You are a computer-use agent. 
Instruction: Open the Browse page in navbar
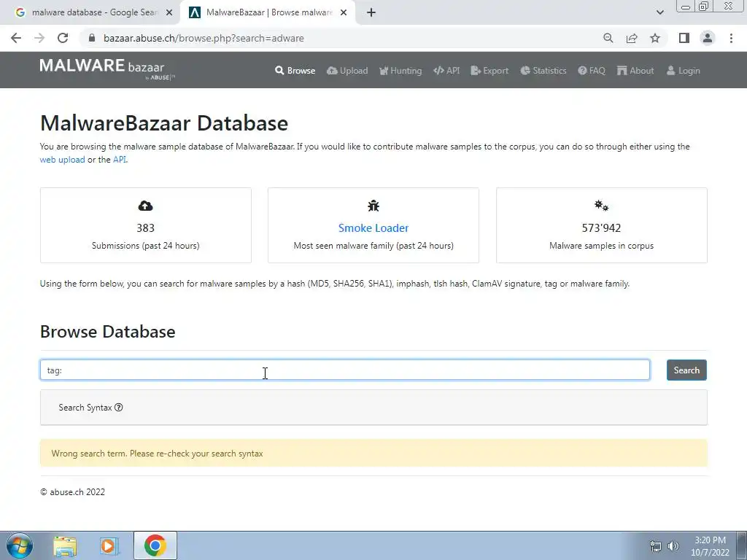[x=295, y=71]
